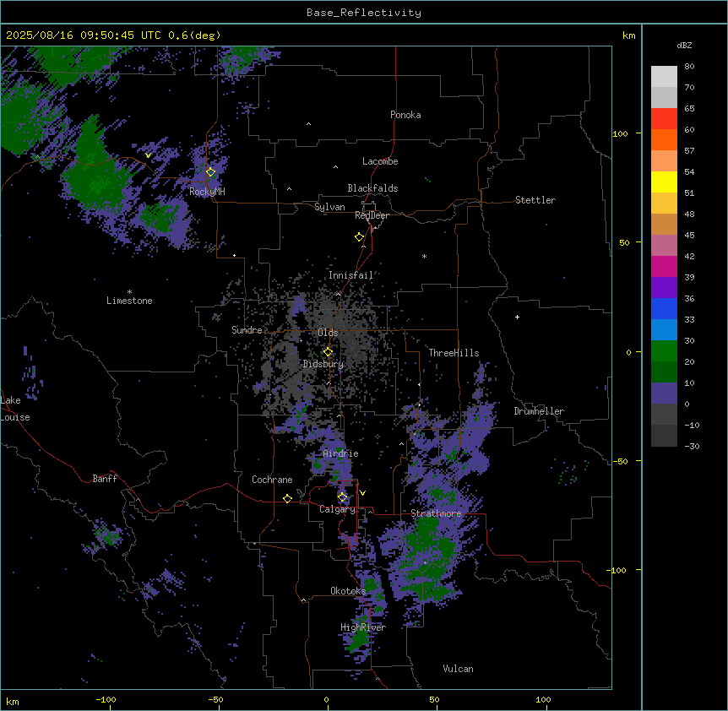The image size is (728, 711).
Task: Click the Limestone label
Action: pyautogui.click(x=129, y=301)
